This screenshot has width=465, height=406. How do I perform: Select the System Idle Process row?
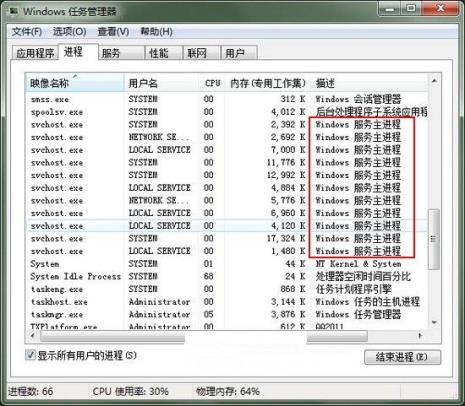pyautogui.click(x=227, y=276)
